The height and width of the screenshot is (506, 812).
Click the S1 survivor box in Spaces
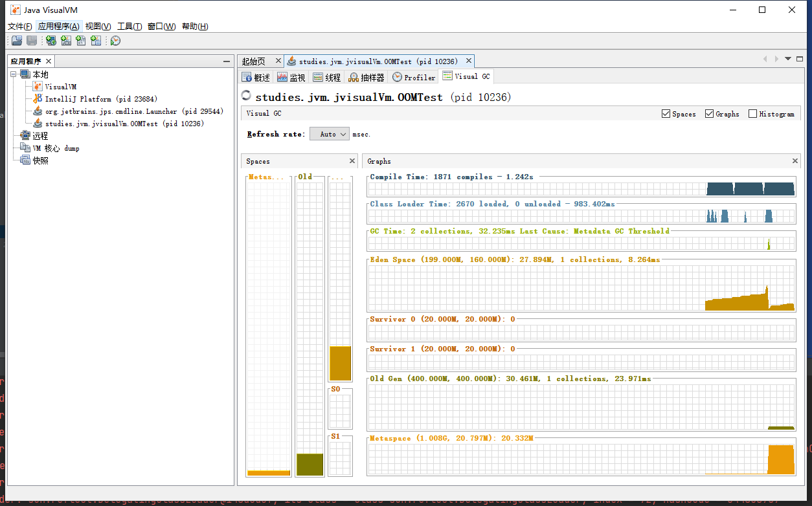(x=340, y=459)
